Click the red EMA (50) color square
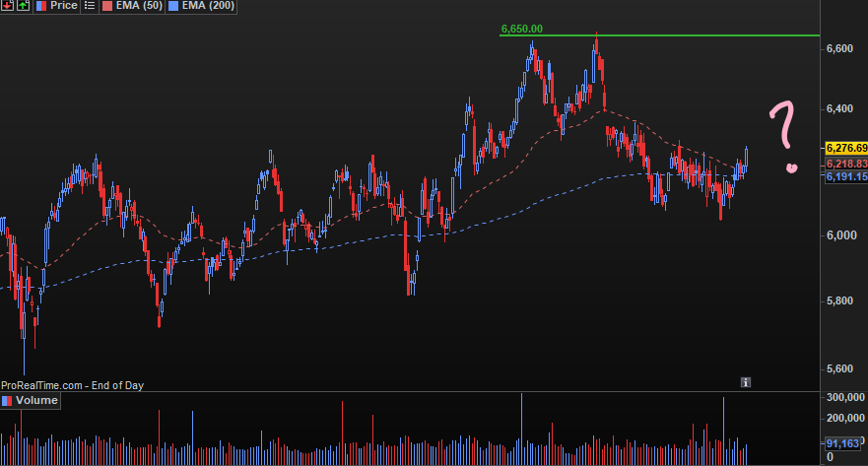The width and height of the screenshot is (868, 466). click(106, 6)
